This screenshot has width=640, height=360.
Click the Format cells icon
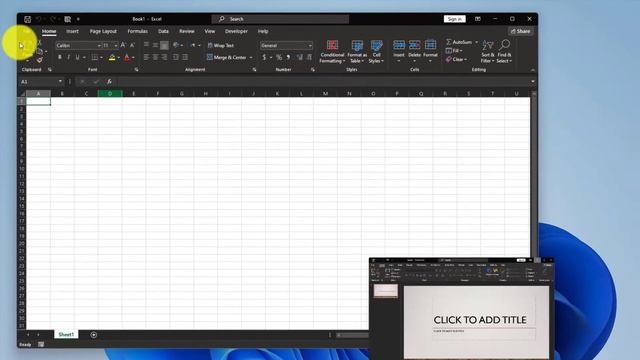430,44
